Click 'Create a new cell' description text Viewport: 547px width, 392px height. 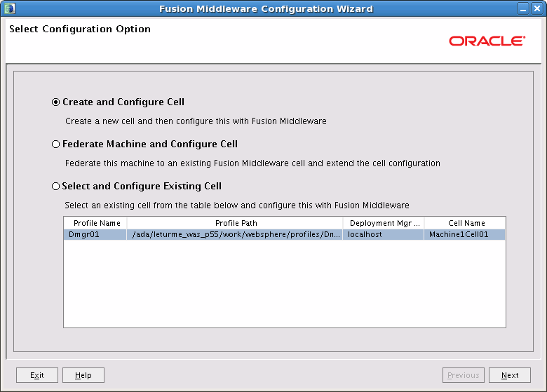pos(196,121)
